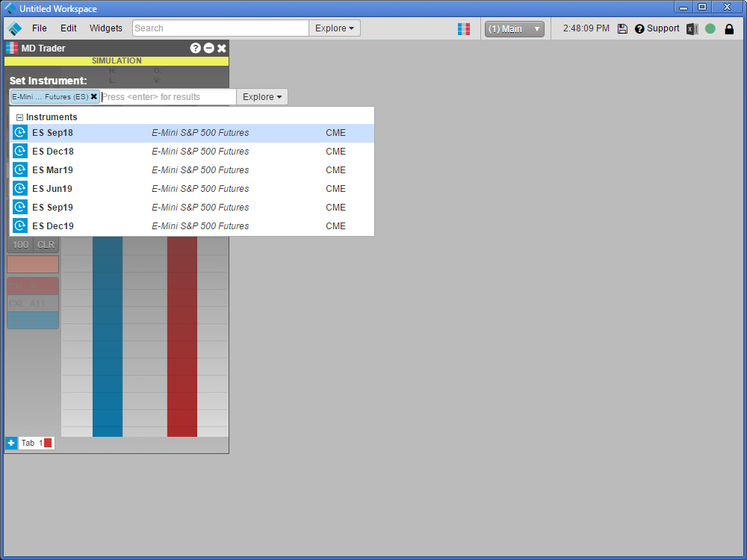
Task: Open the (1) Main workspace dropdown
Action: [x=515, y=29]
